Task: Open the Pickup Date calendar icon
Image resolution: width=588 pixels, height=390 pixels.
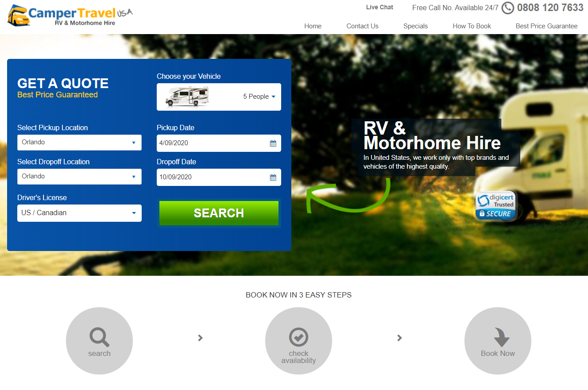Action: tap(273, 143)
